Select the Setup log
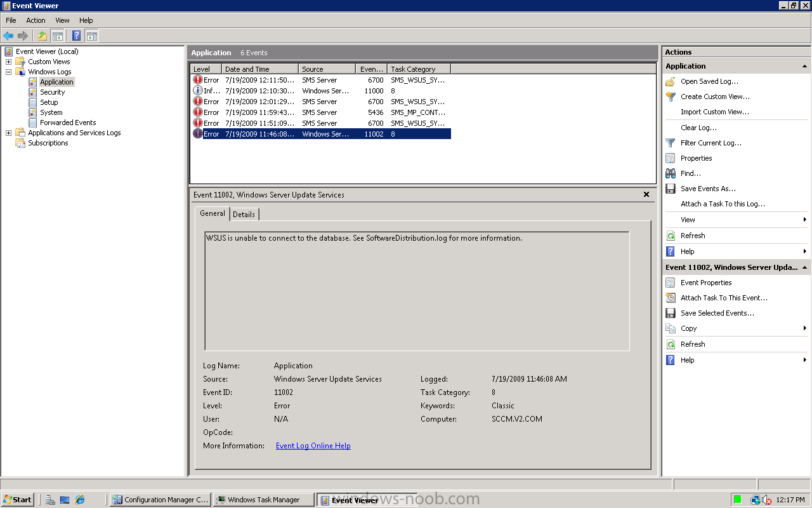Image resolution: width=812 pixels, height=508 pixels. 49,102
